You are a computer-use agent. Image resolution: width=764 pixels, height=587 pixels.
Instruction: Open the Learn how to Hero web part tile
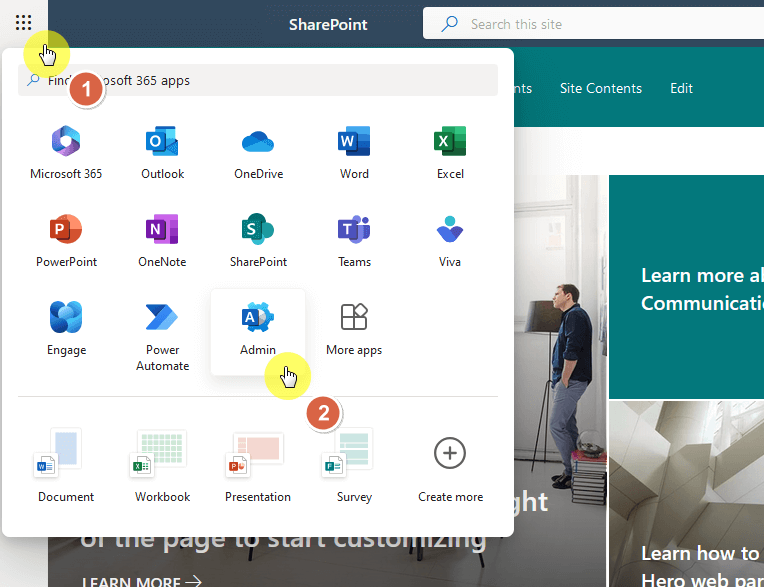(687, 494)
